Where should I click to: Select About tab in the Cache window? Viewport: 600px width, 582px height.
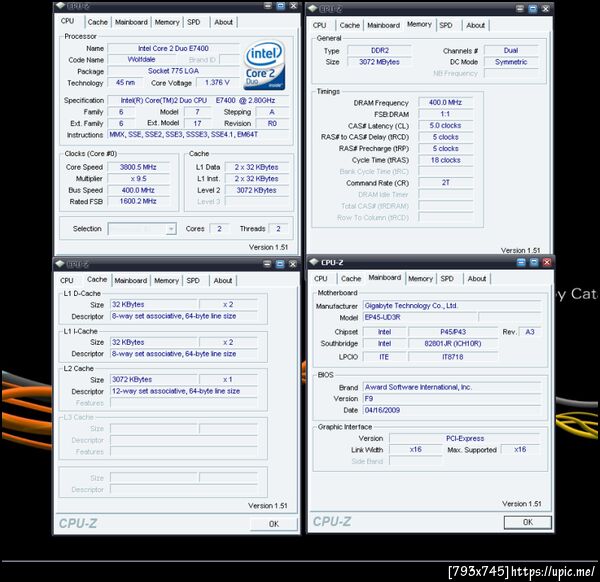point(223,280)
